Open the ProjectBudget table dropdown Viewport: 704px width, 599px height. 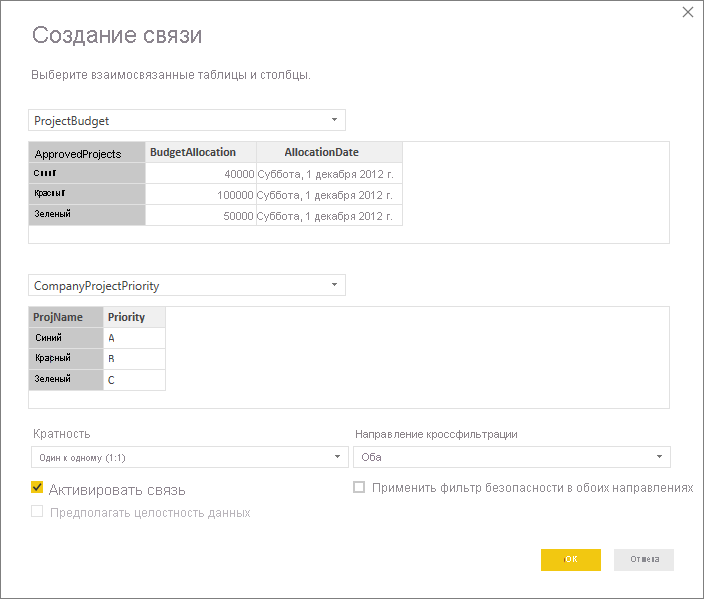[187, 120]
